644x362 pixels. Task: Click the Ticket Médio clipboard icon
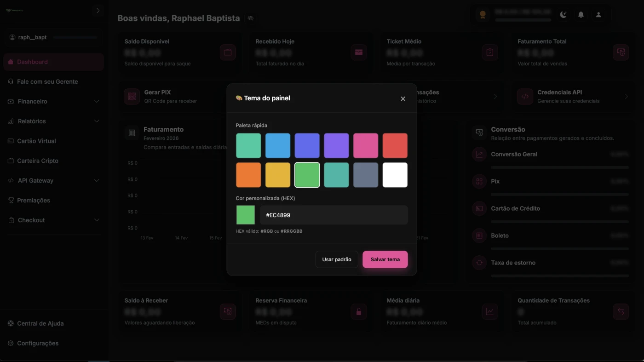click(x=490, y=52)
